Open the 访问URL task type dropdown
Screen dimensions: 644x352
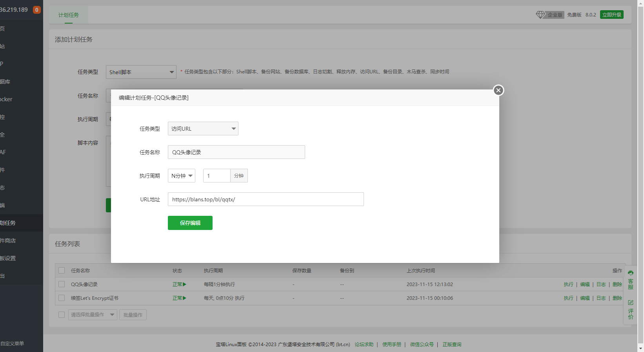(203, 129)
